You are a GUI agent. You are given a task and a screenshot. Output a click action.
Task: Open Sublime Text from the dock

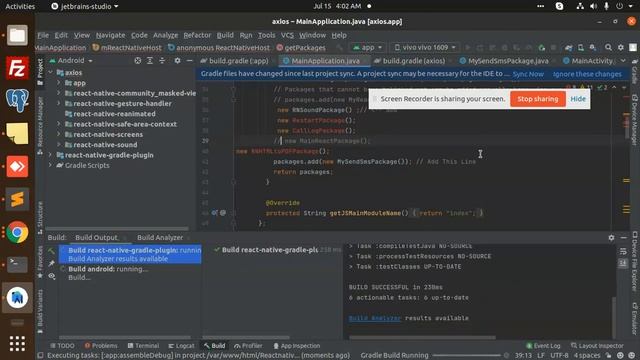17,199
